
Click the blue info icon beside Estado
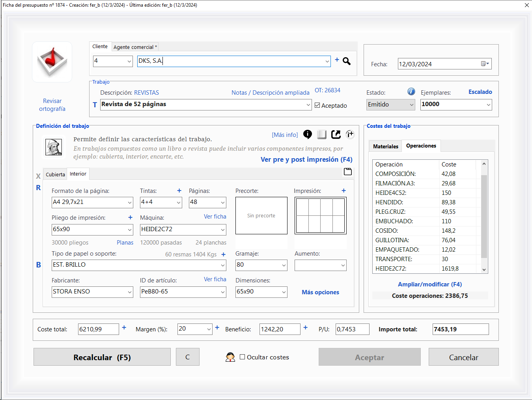pos(411,92)
